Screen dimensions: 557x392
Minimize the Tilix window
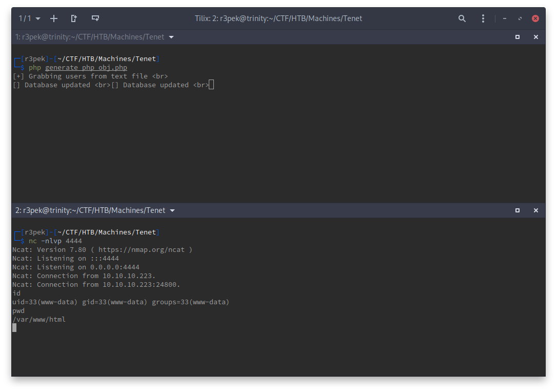505,18
